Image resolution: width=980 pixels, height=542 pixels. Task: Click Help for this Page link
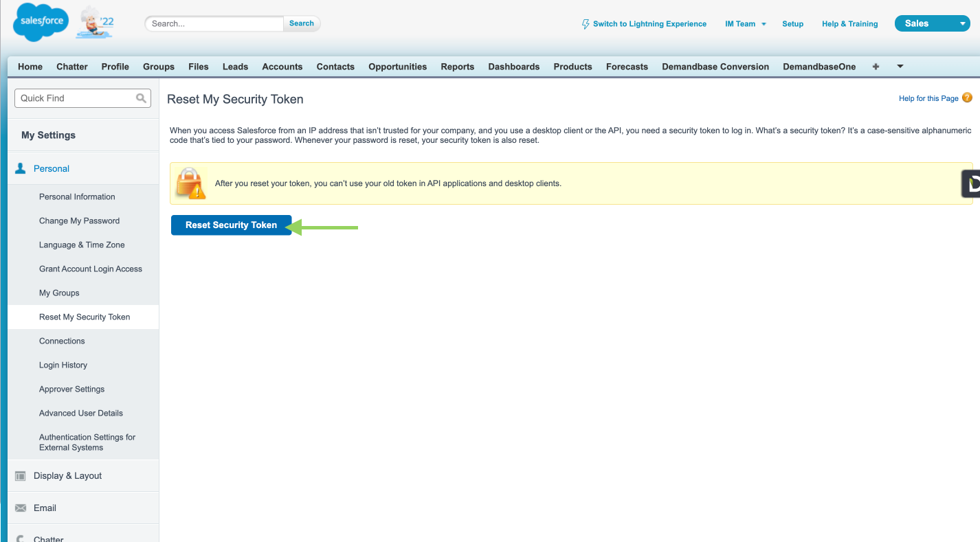tap(928, 98)
